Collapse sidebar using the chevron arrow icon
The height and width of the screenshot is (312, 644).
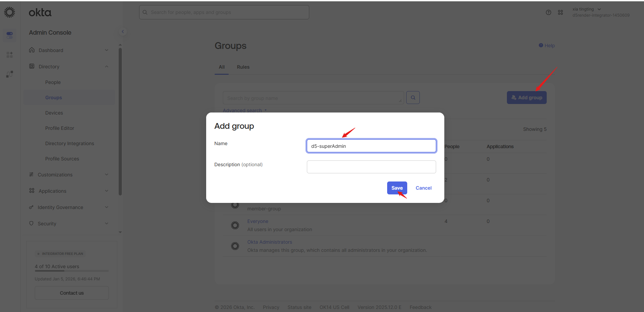point(123,32)
